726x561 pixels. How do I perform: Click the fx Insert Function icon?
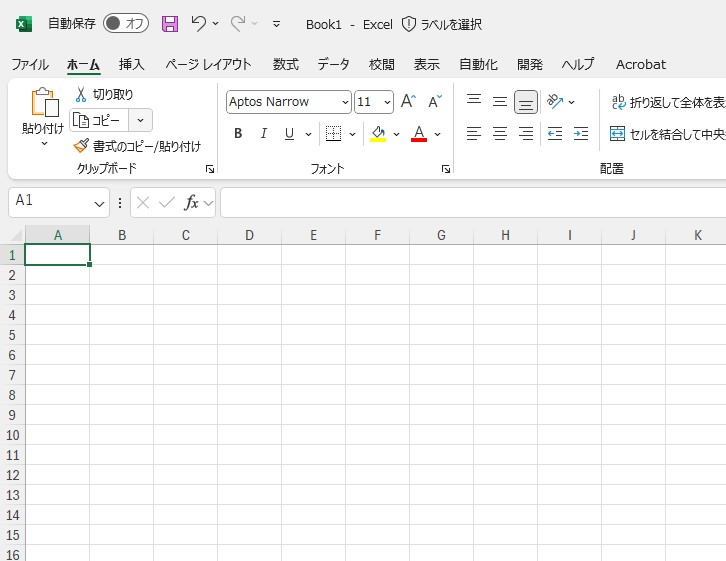tap(191, 202)
